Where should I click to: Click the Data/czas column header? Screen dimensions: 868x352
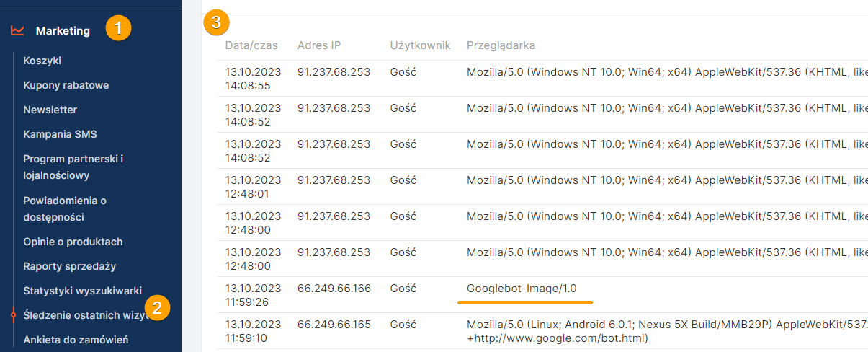251,45
